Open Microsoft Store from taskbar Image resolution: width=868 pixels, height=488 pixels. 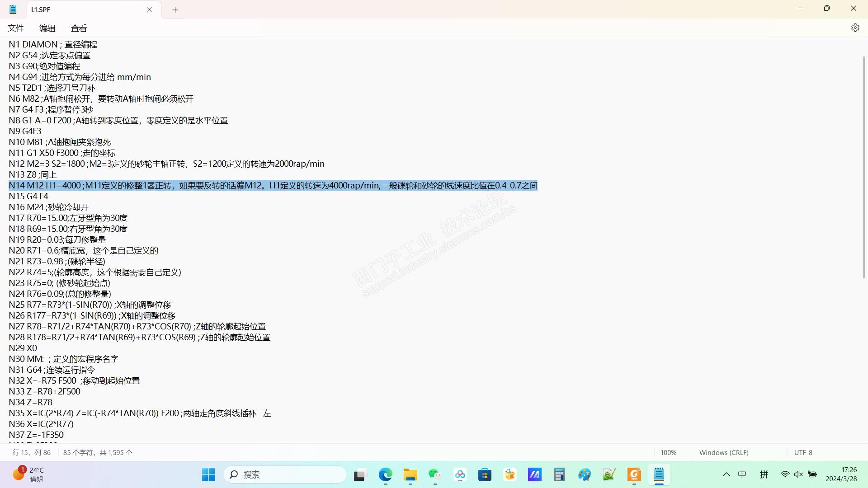coord(485,474)
